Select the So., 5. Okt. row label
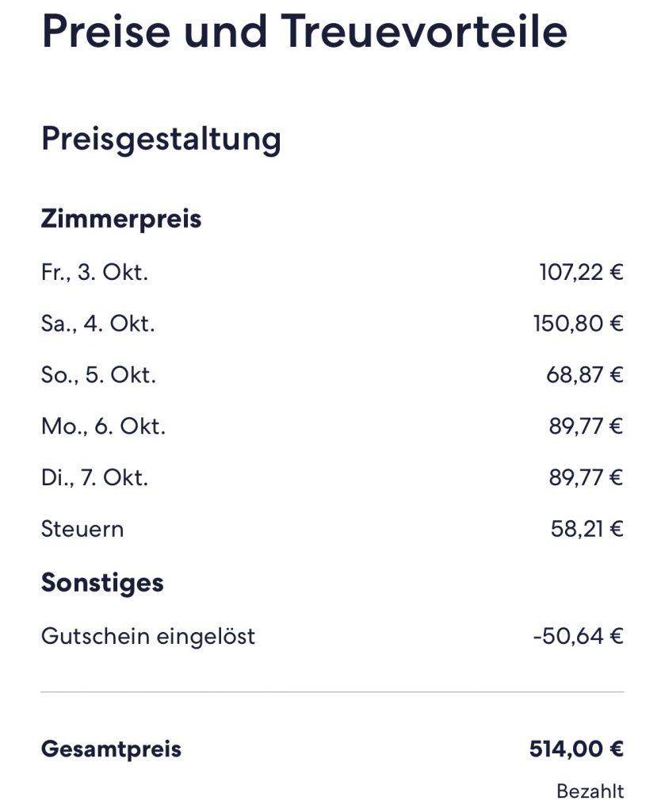The height and width of the screenshot is (812, 665). pyautogui.click(x=98, y=375)
